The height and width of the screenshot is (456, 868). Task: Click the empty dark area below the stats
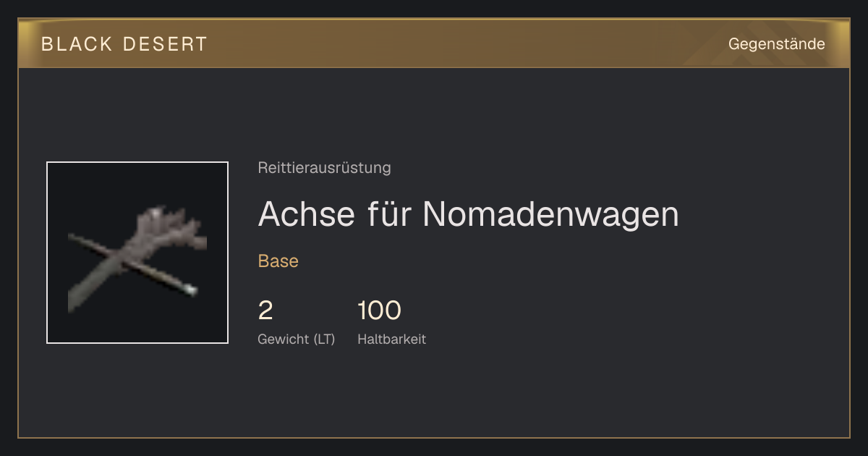pyautogui.click(x=434, y=394)
